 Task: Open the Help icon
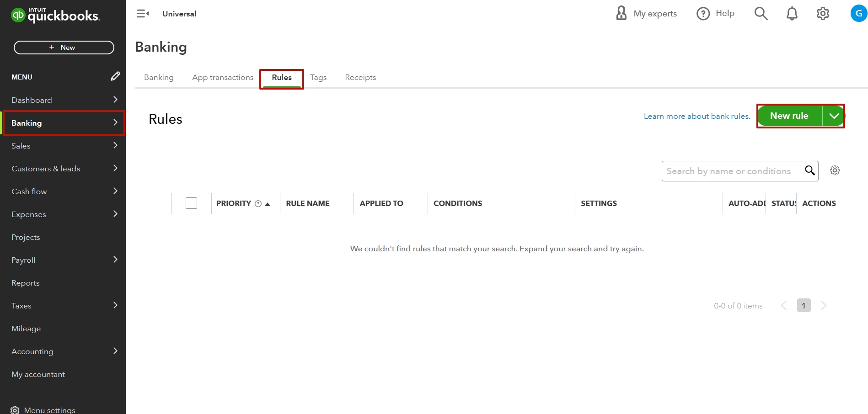703,13
